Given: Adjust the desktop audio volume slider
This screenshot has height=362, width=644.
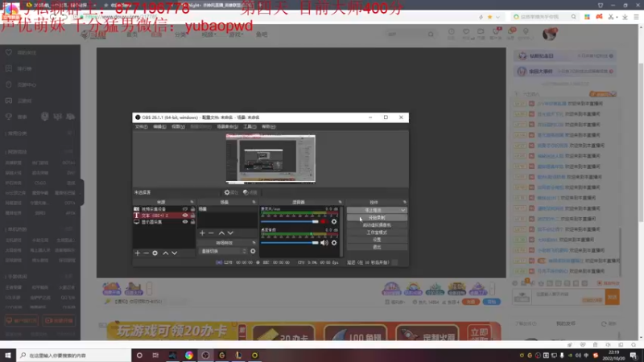Looking at the screenshot, I should 290,243.
